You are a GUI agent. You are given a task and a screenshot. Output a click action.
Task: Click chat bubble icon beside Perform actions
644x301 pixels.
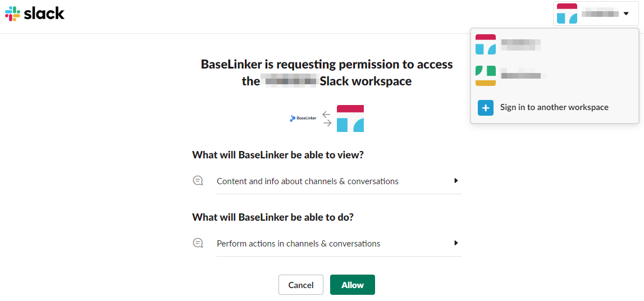198,243
